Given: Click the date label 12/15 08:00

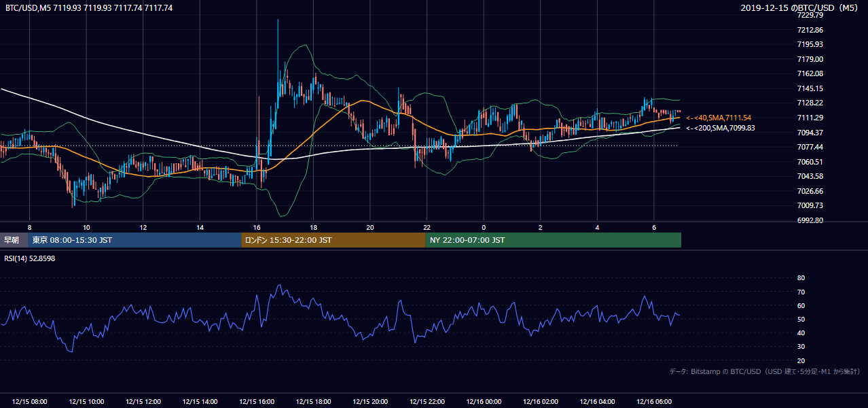Looking at the screenshot, I should coord(29,402).
